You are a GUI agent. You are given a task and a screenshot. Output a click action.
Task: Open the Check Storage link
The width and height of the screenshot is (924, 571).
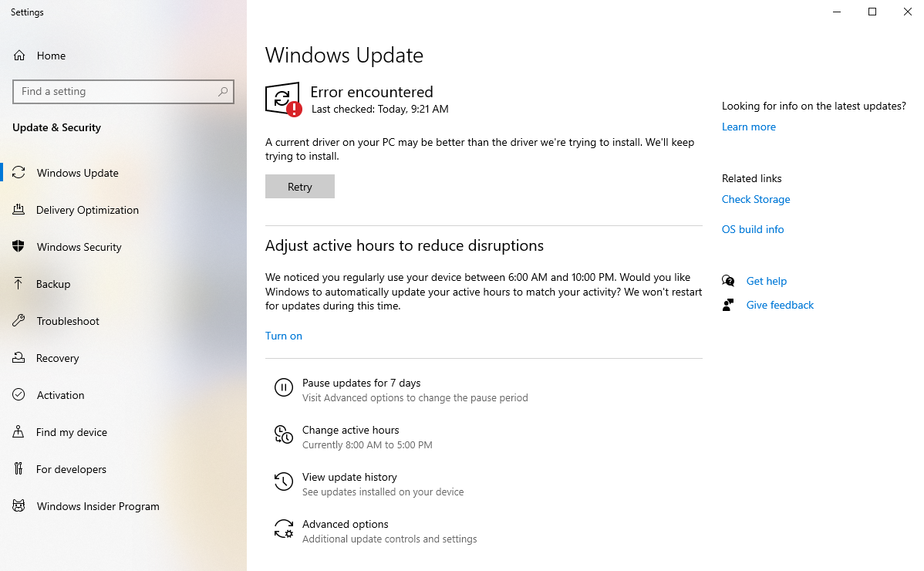[x=755, y=199]
